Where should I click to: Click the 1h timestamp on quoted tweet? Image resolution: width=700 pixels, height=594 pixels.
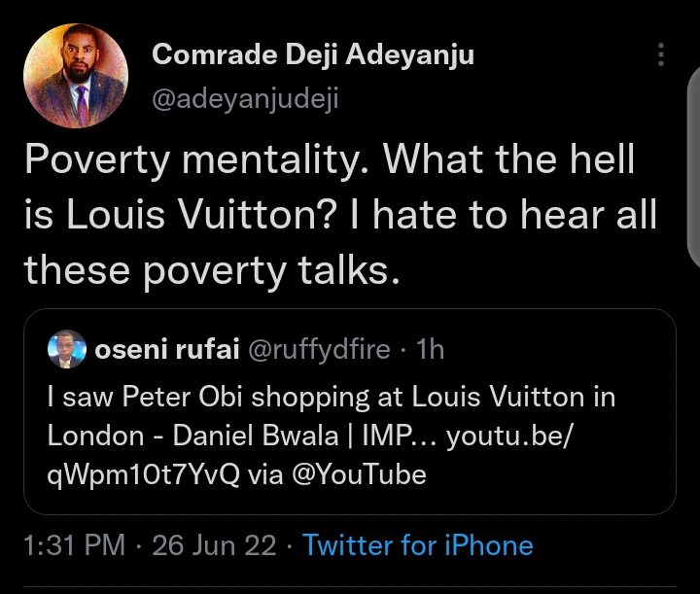coord(430,350)
